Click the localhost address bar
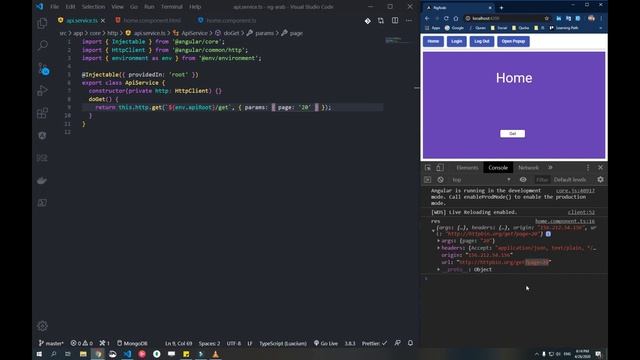The height and width of the screenshot is (360, 640). click(504, 18)
